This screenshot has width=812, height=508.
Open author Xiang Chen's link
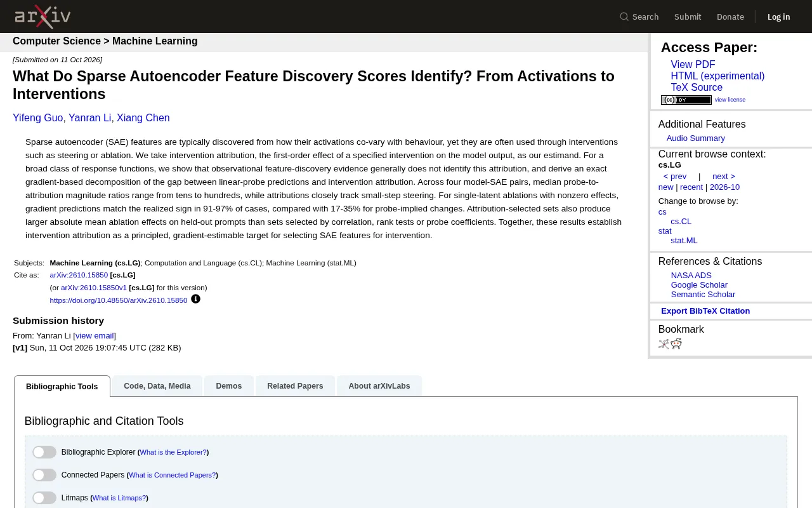[x=143, y=118]
